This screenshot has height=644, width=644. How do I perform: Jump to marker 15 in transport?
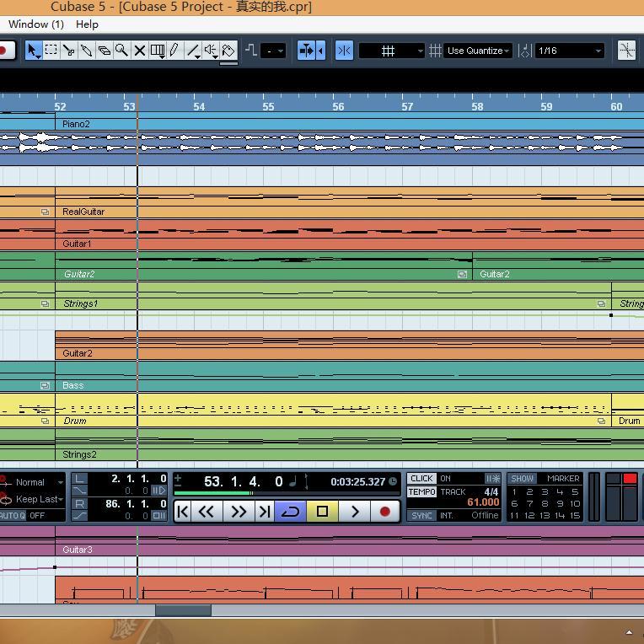click(575, 515)
